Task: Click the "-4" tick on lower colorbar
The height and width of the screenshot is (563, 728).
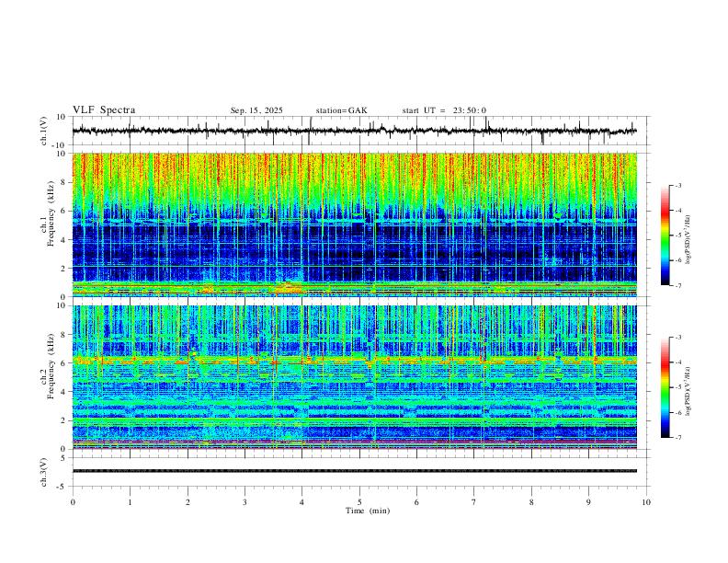Action: 677,362
